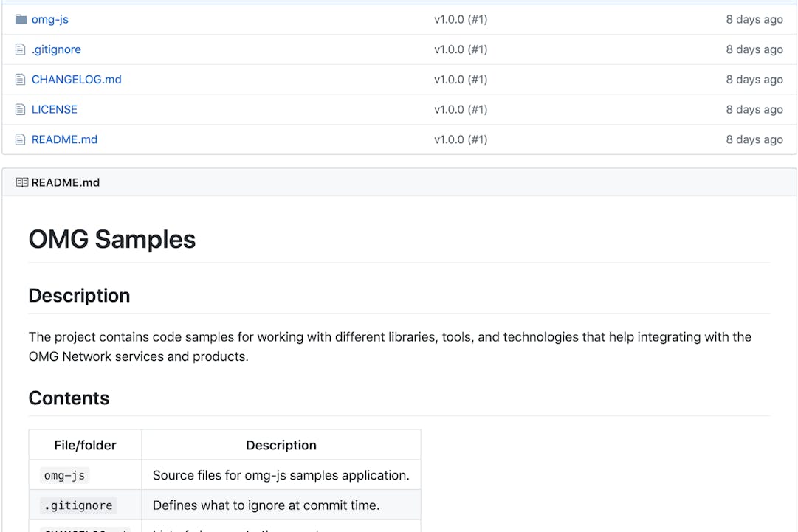This screenshot has height=532, width=798.
Task: Click the Description table column header
Action: tap(281, 445)
